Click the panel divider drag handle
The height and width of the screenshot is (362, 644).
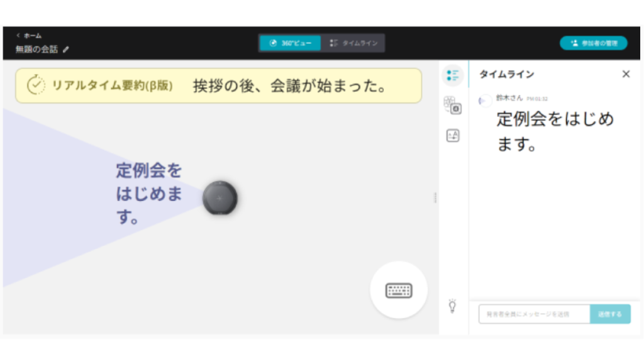(x=435, y=198)
